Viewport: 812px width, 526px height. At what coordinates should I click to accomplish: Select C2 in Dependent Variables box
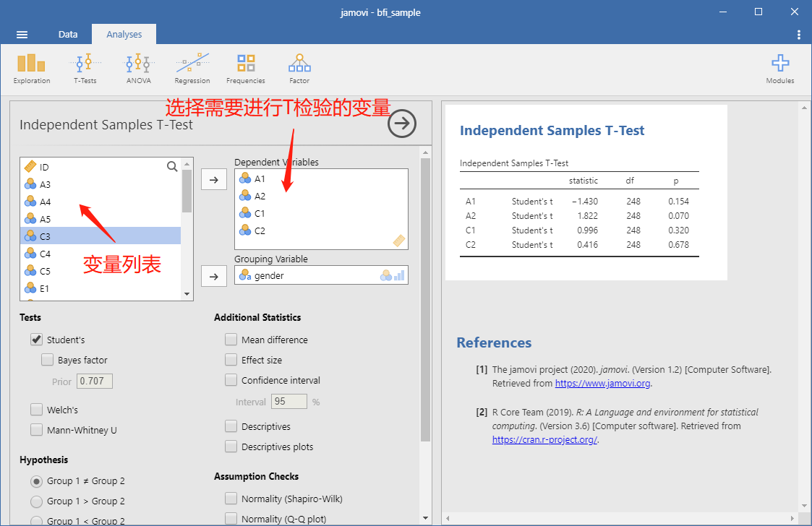point(321,230)
